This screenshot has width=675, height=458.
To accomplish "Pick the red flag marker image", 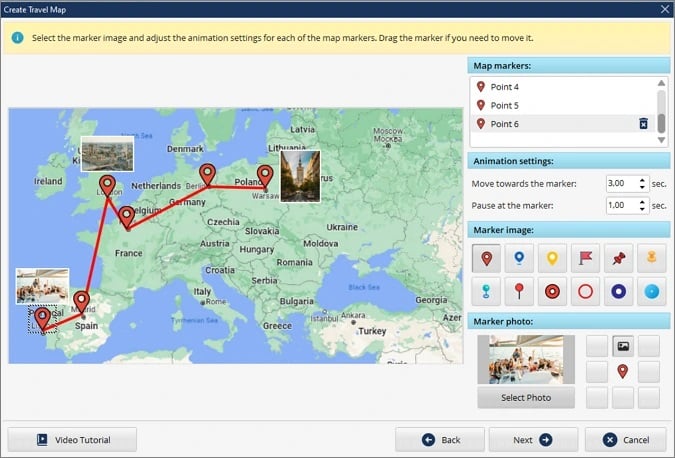I will (x=585, y=258).
